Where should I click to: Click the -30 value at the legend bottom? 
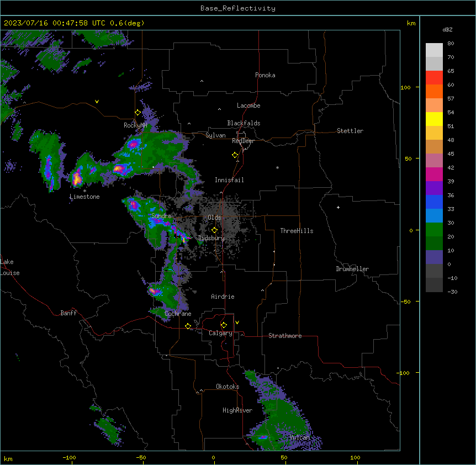click(452, 292)
